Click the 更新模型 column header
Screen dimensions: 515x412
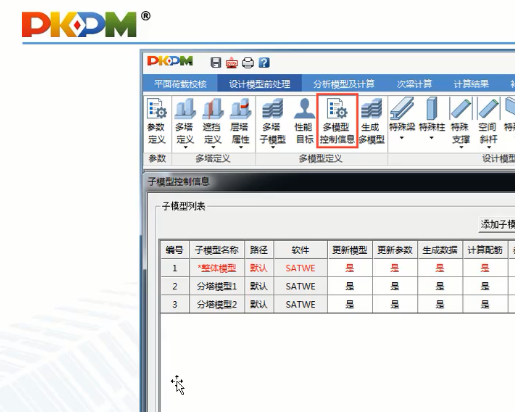[350, 250]
